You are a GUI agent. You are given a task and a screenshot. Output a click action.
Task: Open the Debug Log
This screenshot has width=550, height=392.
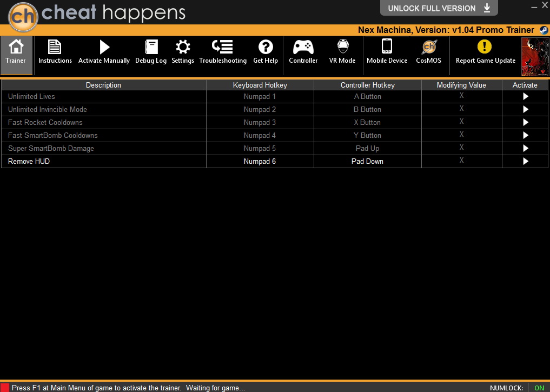151,52
